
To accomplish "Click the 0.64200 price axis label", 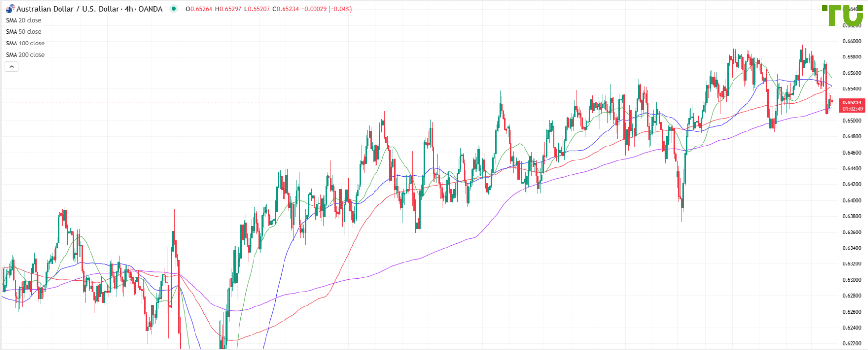I will tap(852, 184).
